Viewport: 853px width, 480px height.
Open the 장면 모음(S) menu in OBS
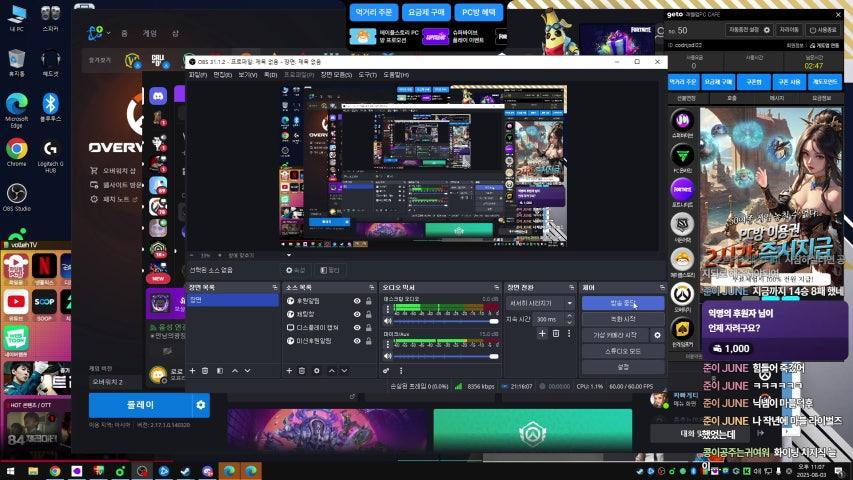pos(336,75)
